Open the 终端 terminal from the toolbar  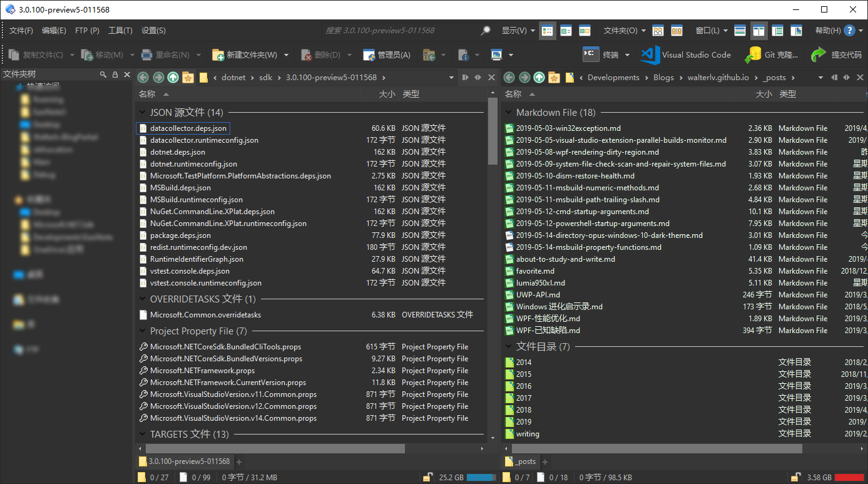coord(610,54)
